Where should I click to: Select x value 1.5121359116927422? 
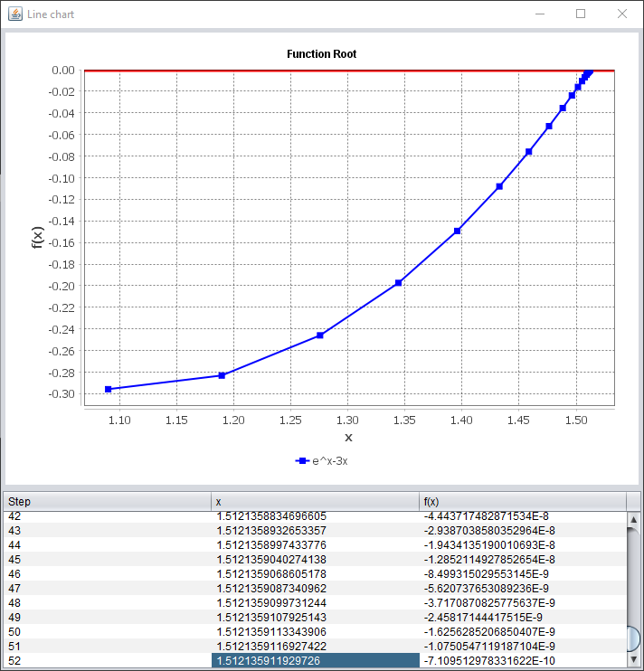[x=316, y=646]
